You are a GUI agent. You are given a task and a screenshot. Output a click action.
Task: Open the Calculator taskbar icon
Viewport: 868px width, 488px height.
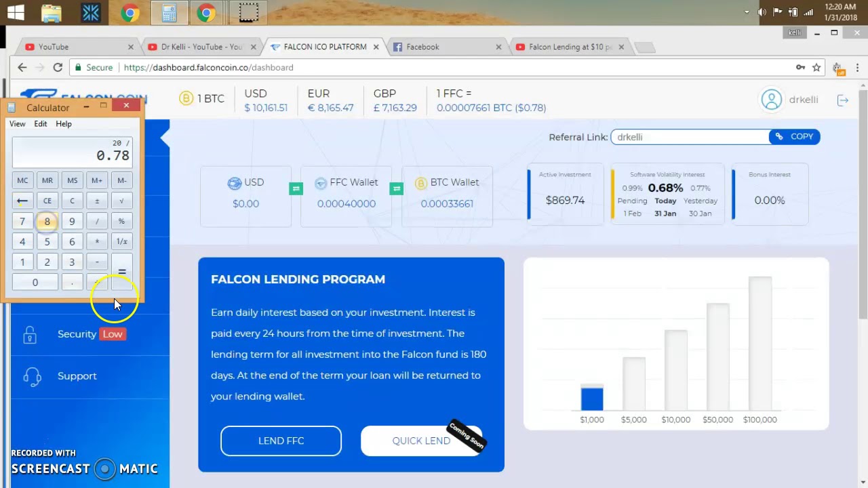[x=169, y=12]
